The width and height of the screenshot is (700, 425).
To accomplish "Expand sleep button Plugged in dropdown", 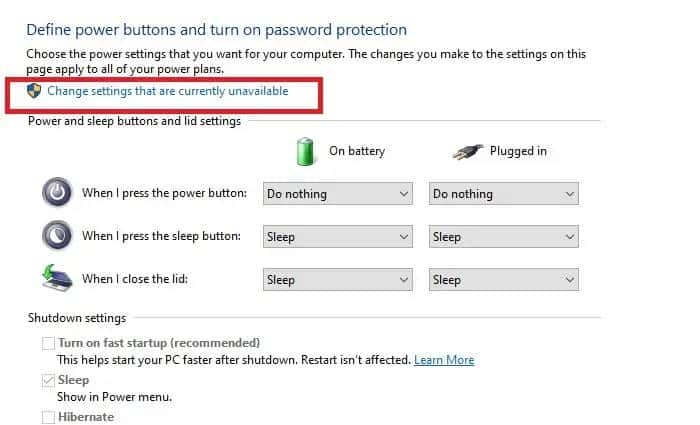I will (x=503, y=237).
